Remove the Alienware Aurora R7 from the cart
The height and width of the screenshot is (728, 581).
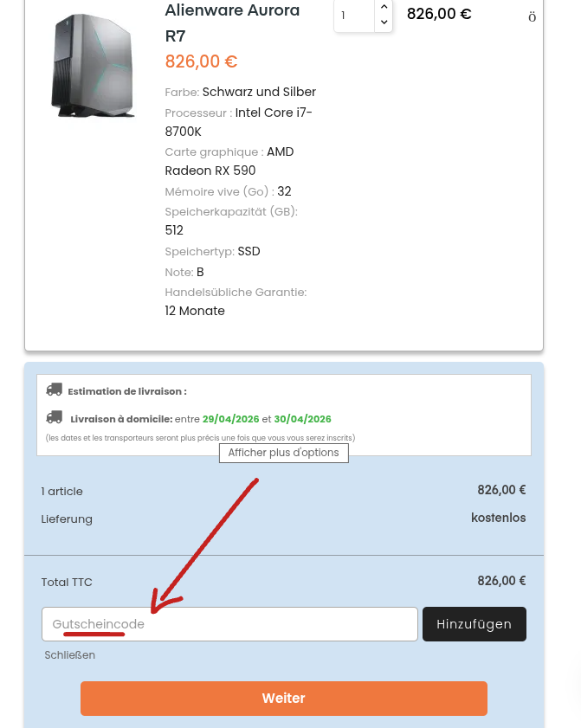pyautogui.click(x=532, y=17)
